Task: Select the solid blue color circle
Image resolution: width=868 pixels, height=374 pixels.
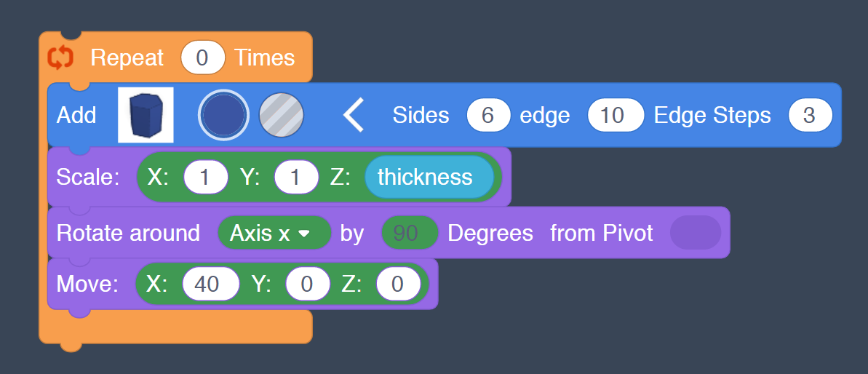Action: click(x=223, y=115)
